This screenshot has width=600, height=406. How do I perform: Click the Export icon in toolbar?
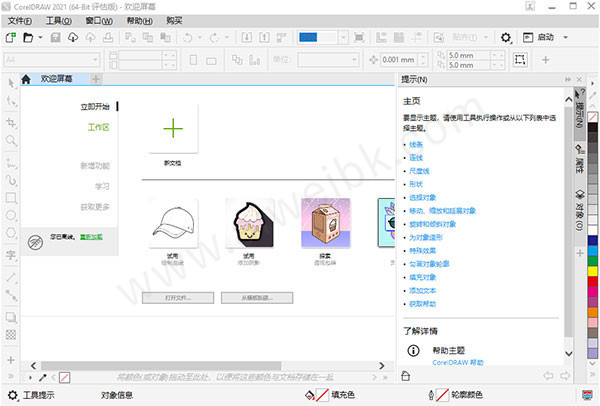[x=264, y=38]
